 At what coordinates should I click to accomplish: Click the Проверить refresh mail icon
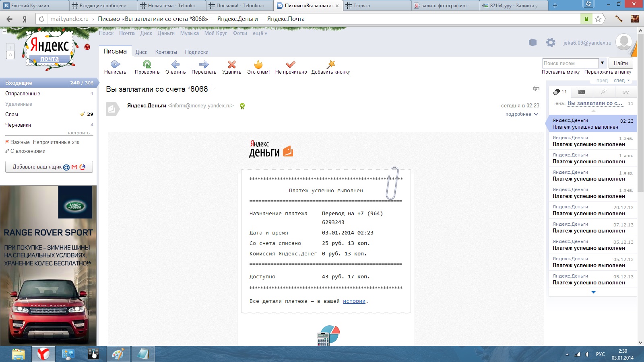coord(147,64)
